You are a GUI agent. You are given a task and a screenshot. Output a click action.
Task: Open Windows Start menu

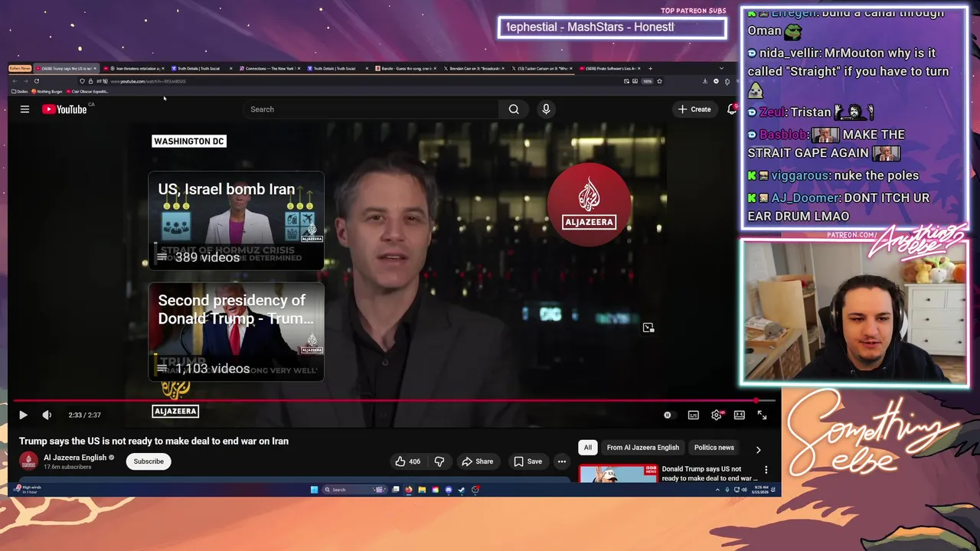pyautogui.click(x=314, y=490)
